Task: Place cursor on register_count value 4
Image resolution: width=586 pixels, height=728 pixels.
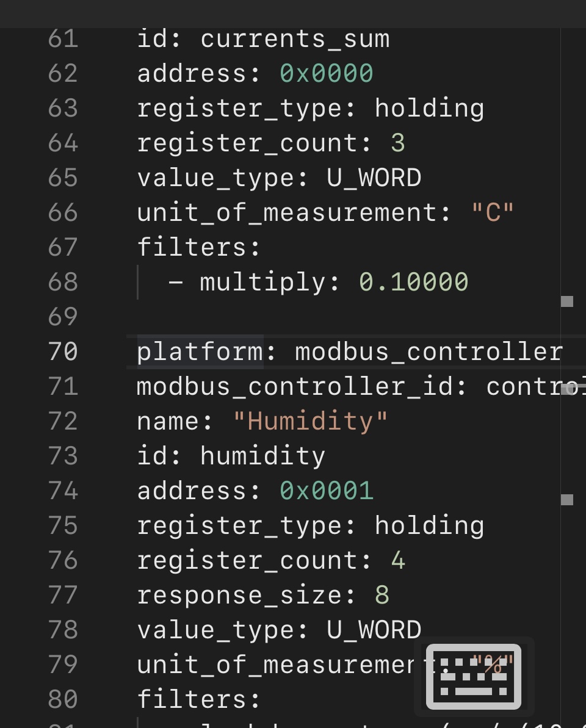Action: pos(397,560)
